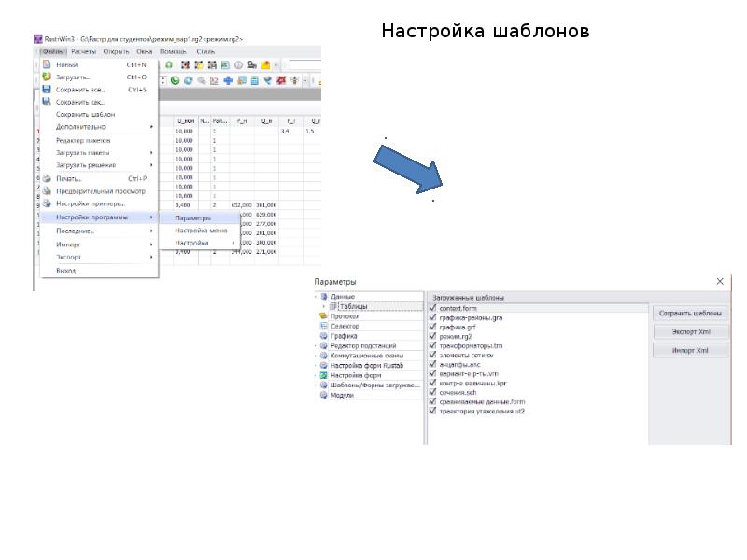Viewport: 747px width, 560px height.
Task: Click the Экспорт Xml button
Action: (690, 332)
